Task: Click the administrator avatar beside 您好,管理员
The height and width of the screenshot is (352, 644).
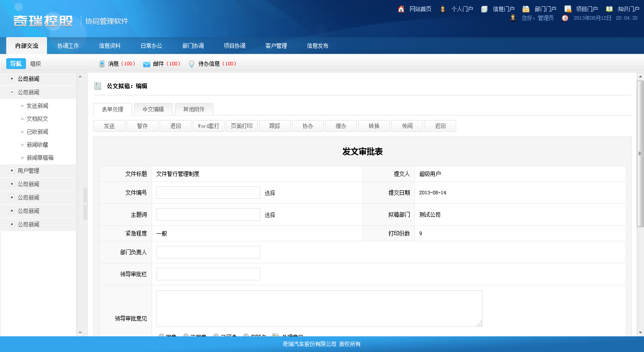Action: pos(513,18)
